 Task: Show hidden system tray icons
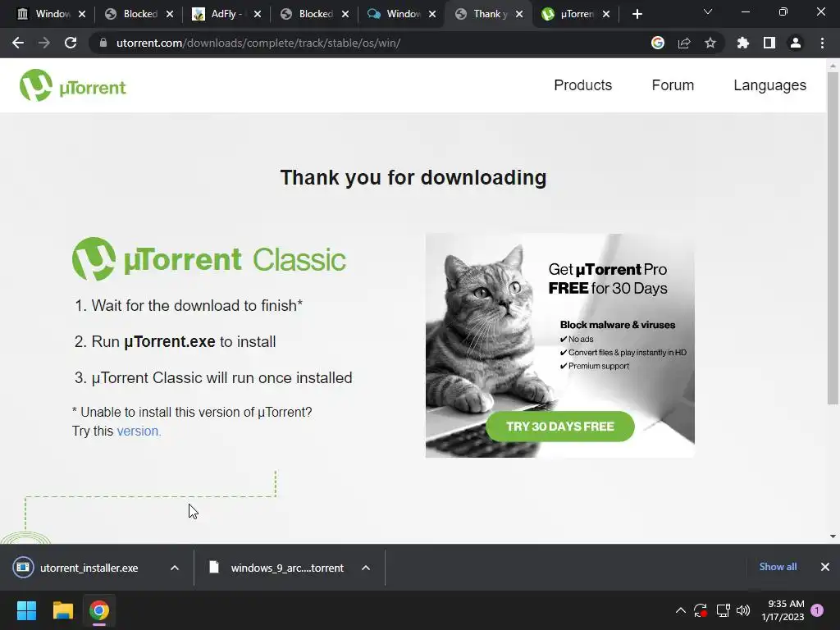point(680,610)
